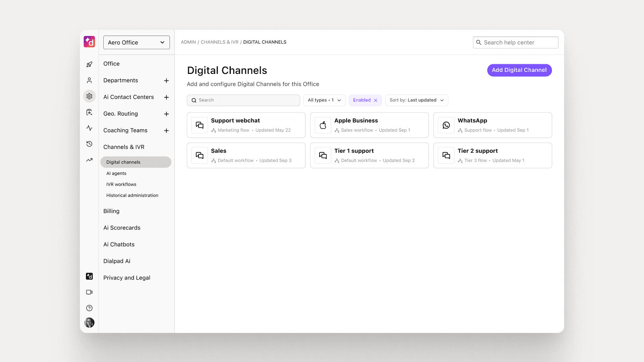
Task: Expand the All types filter dropdown
Action: coord(324,100)
